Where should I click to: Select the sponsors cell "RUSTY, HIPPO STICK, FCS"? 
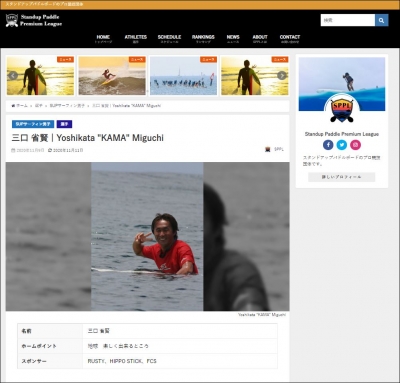(180, 361)
